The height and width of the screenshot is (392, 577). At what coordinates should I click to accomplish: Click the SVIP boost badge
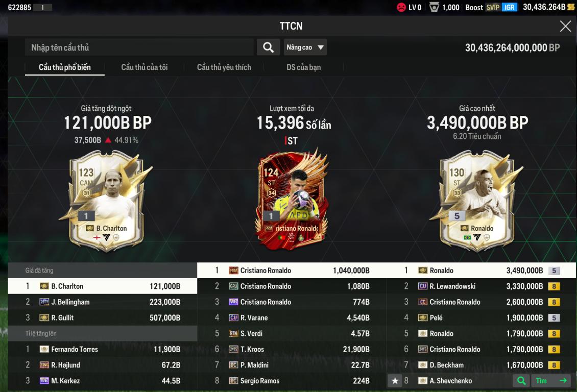[x=493, y=7]
